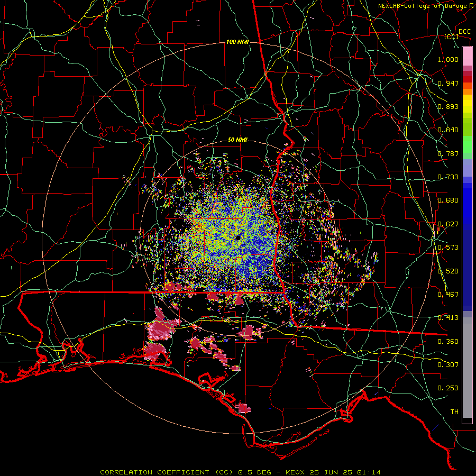The width and height of the screenshot is (476, 476).
Task: Click the 0.680 scale value
Action: [448, 200]
